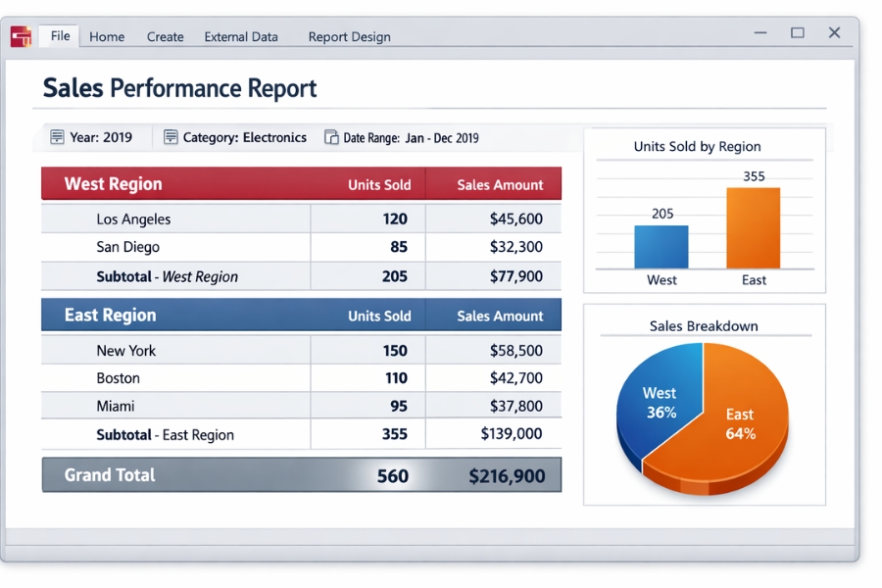882x588 pixels.
Task: Maximize the report window
Action: click(797, 32)
